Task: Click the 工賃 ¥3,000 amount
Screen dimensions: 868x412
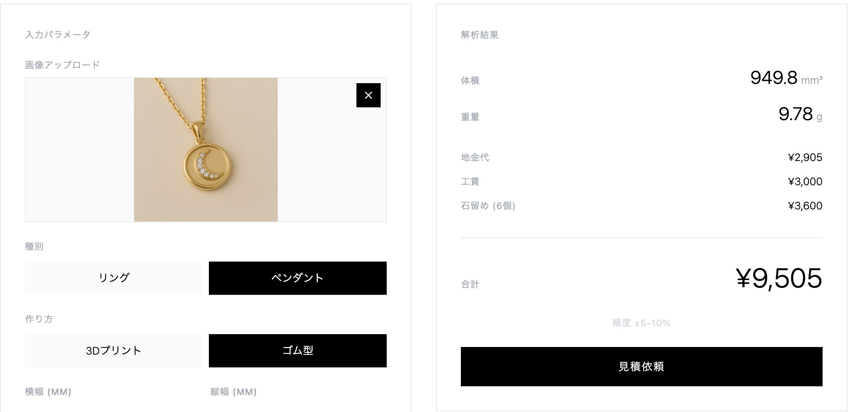Action: pyautogui.click(x=805, y=181)
